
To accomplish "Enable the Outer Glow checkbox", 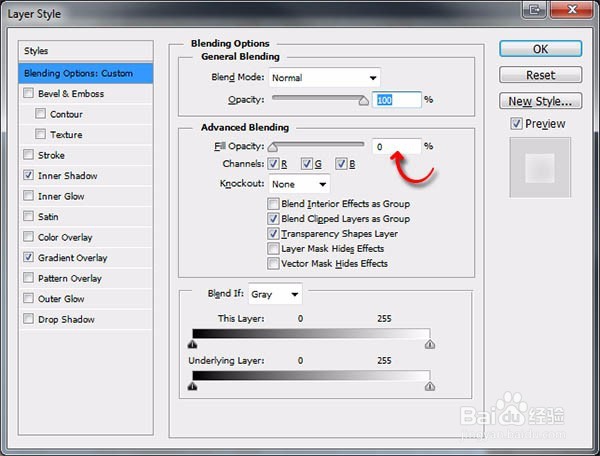I will coord(28,298).
